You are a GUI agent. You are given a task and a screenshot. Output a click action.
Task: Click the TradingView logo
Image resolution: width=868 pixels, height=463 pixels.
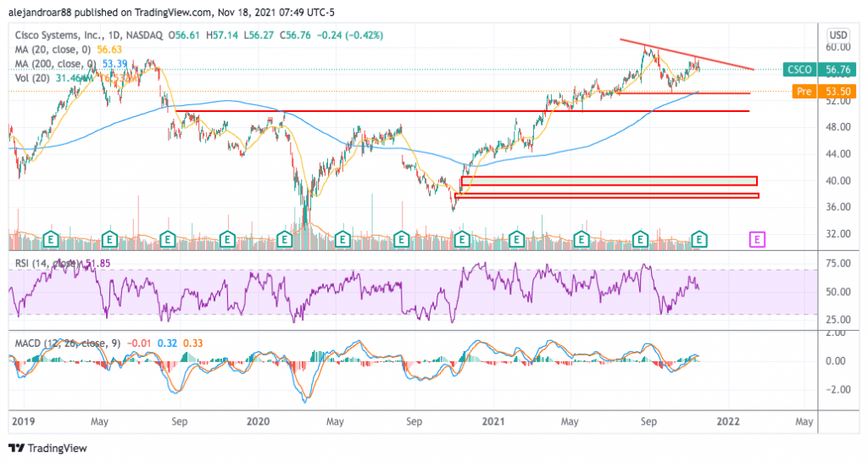(x=47, y=448)
